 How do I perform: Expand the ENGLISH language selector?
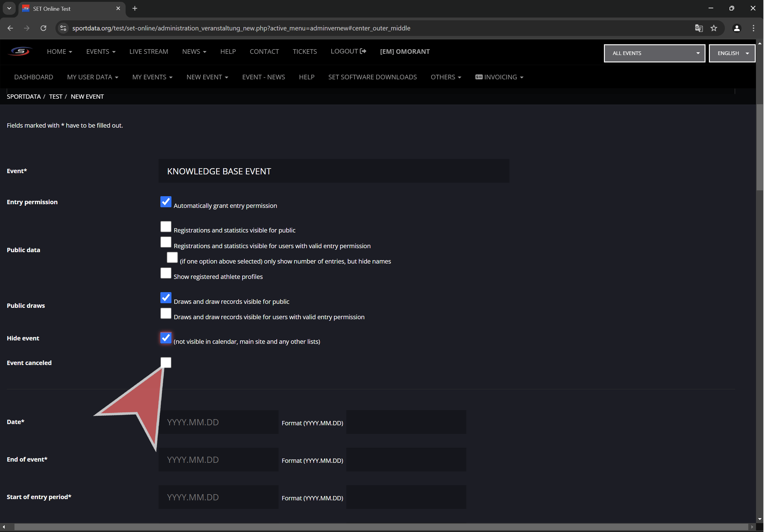coord(732,53)
